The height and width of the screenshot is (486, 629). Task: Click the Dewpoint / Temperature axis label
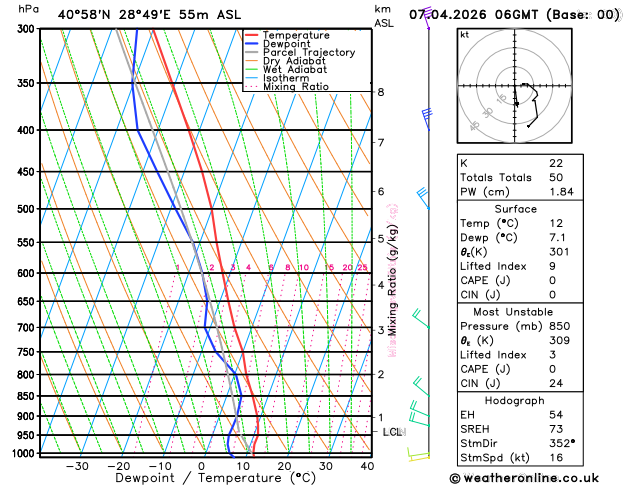pyautogui.click(x=215, y=478)
